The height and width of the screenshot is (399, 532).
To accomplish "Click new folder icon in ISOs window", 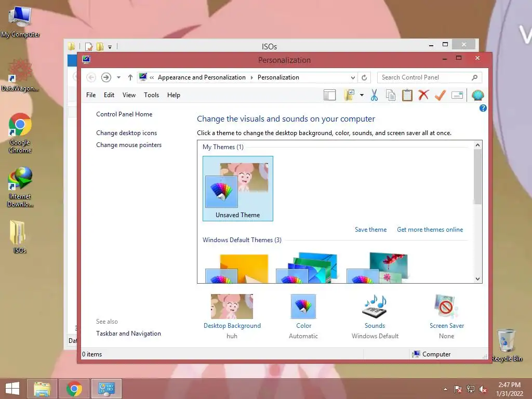I will (100, 46).
